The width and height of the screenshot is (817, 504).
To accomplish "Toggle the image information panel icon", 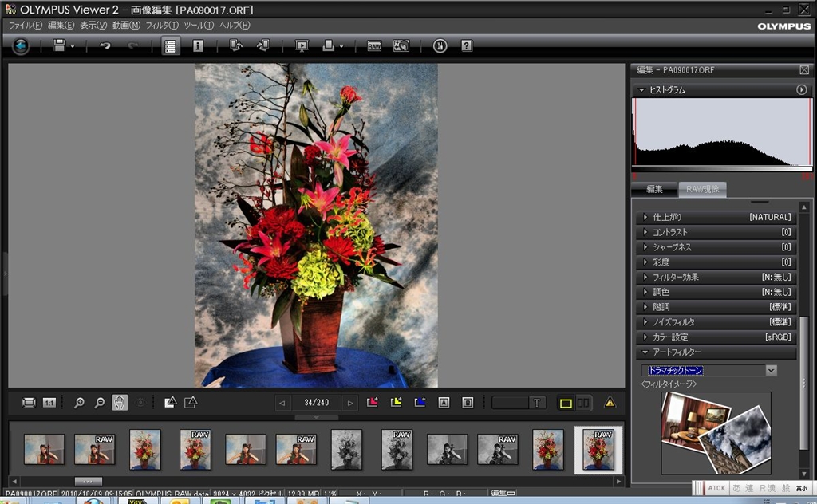I will tap(198, 46).
